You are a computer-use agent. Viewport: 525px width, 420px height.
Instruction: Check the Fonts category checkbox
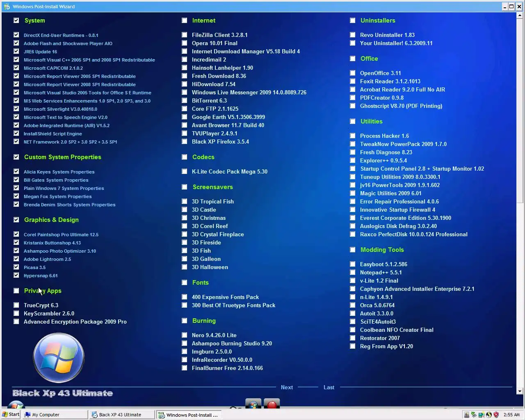pyautogui.click(x=184, y=283)
